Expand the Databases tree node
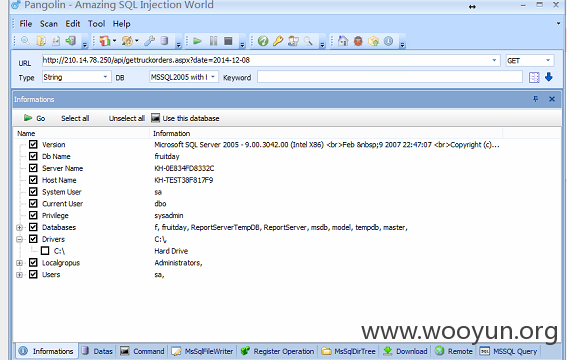 click(20, 227)
